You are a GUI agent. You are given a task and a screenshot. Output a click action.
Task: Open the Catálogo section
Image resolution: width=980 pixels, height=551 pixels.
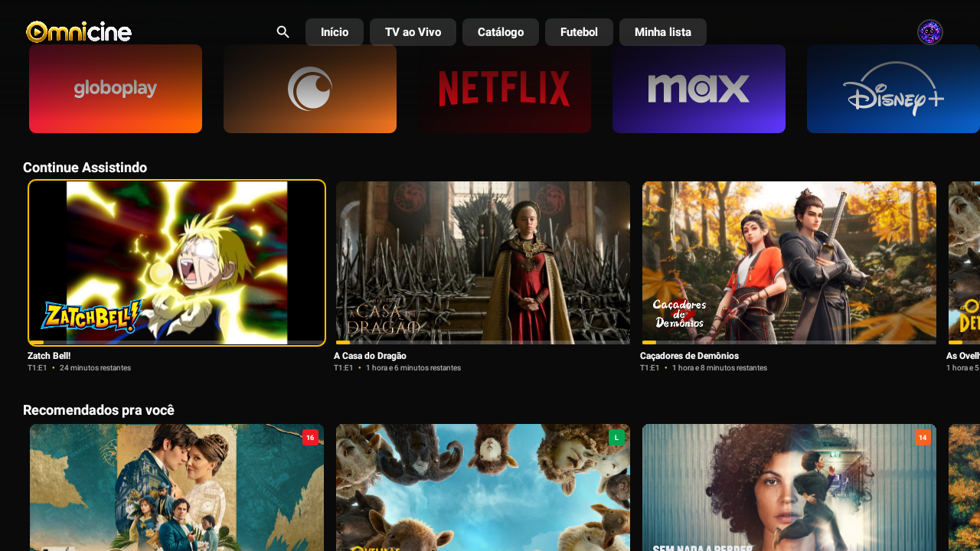point(501,32)
